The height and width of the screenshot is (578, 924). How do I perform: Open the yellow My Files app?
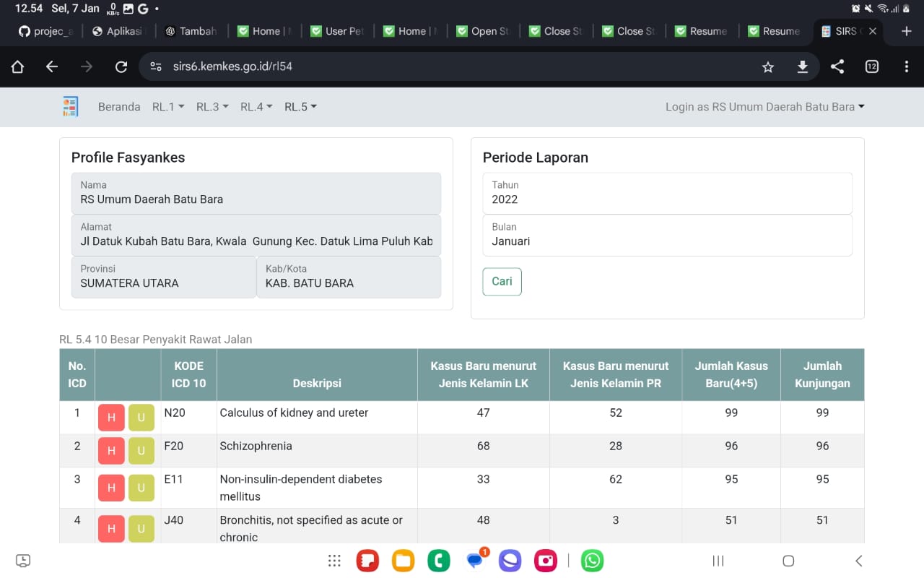[x=404, y=561]
